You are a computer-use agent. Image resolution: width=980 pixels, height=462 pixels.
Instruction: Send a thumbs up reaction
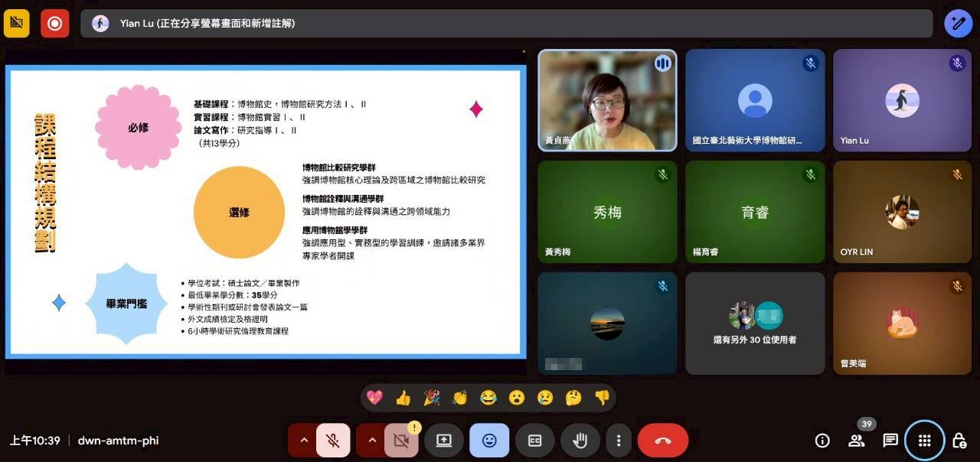point(404,398)
